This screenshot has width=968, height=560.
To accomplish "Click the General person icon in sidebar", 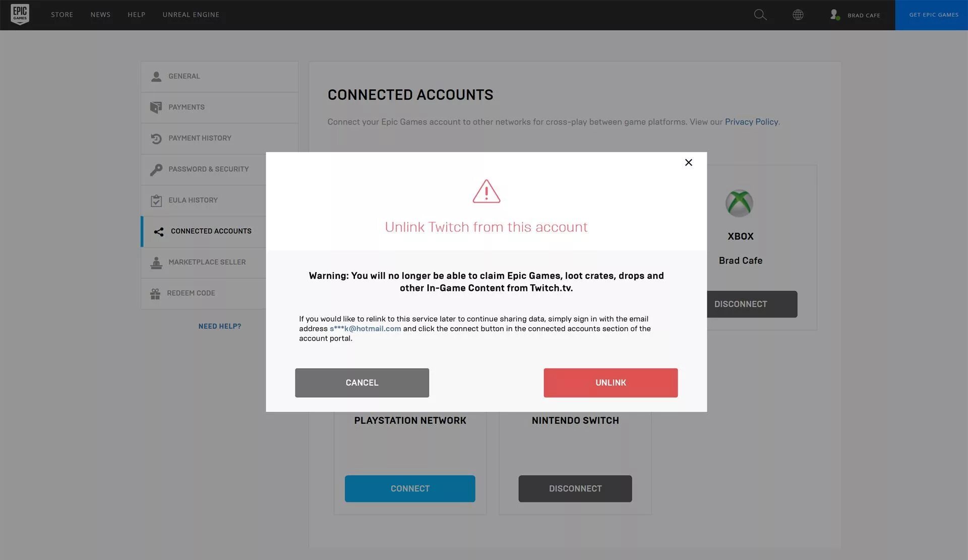I will [156, 77].
